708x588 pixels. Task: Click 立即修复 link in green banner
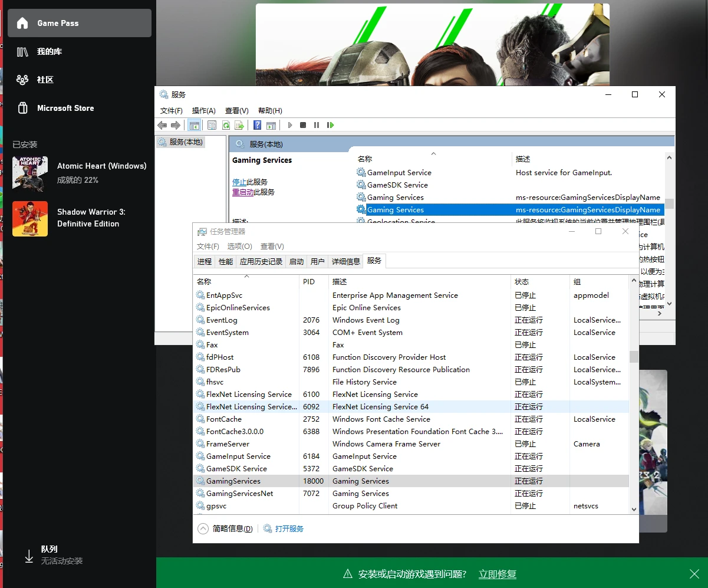pyautogui.click(x=498, y=574)
